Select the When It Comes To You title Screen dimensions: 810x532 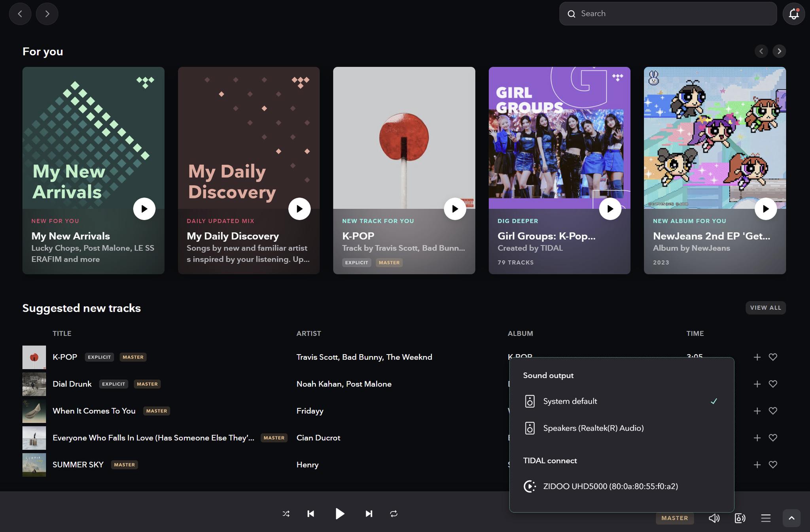(94, 411)
